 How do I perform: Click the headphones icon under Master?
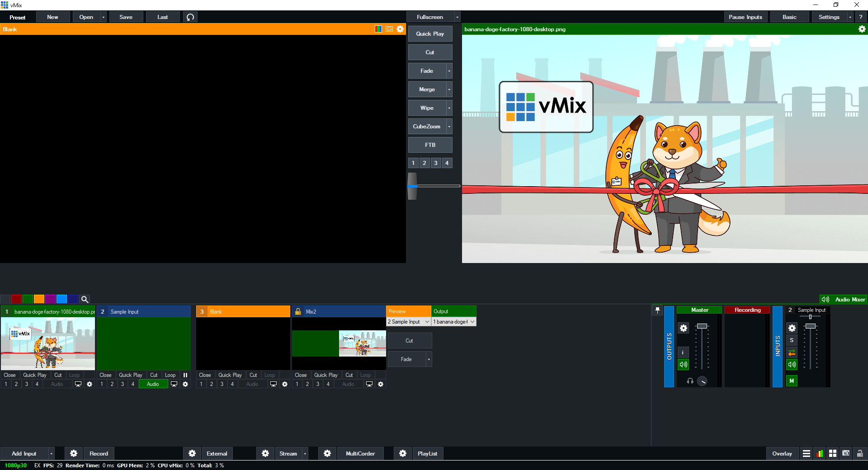[690, 381]
